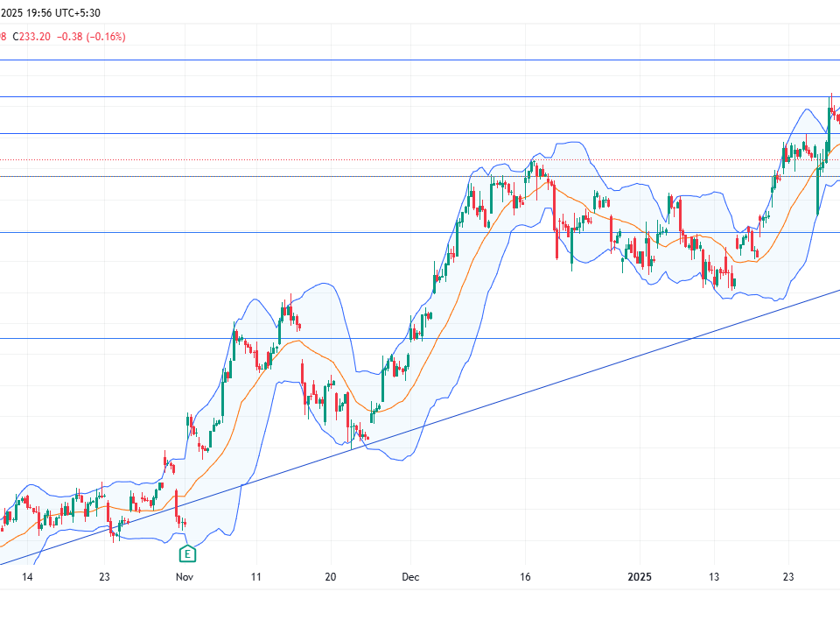Click the '20' date label on time axis
Image resolution: width=840 pixels, height=620 pixels.
331,577
